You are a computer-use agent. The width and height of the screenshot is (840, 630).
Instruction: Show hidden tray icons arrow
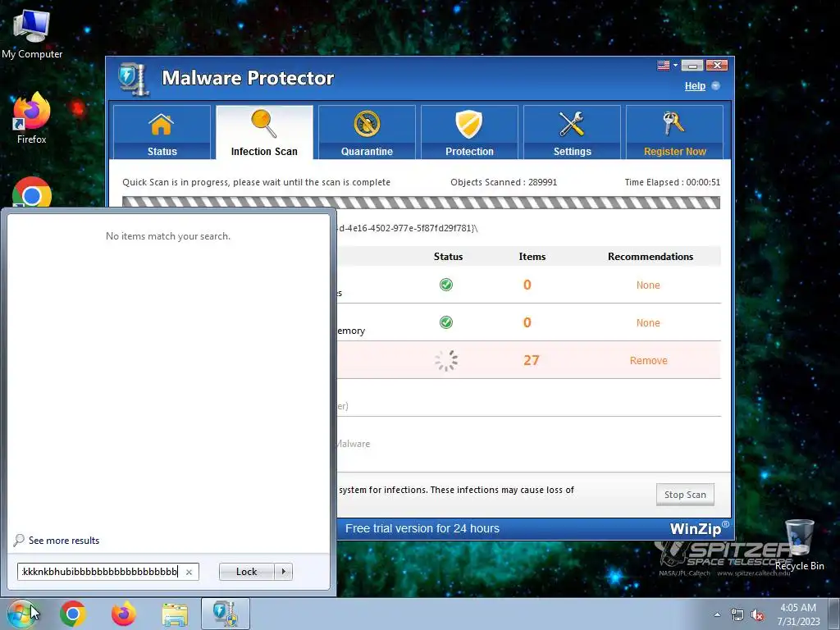click(x=717, y=614)
